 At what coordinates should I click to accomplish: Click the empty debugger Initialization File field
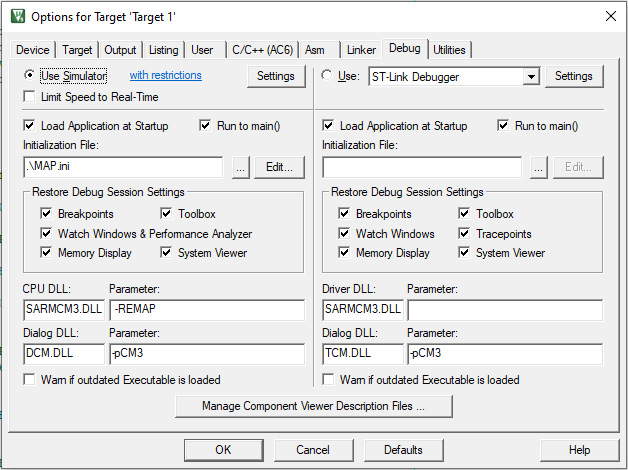click(421, 167)
